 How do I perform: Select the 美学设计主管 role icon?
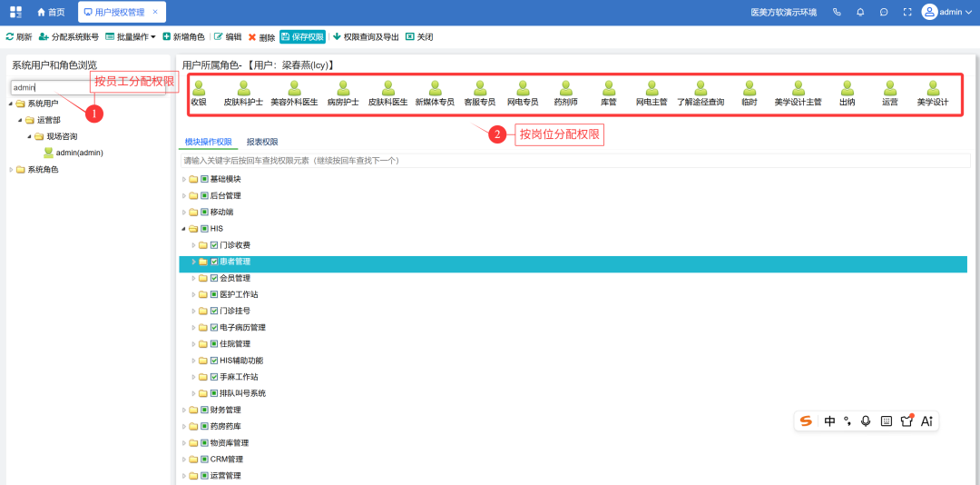click(x=799, y=87)
